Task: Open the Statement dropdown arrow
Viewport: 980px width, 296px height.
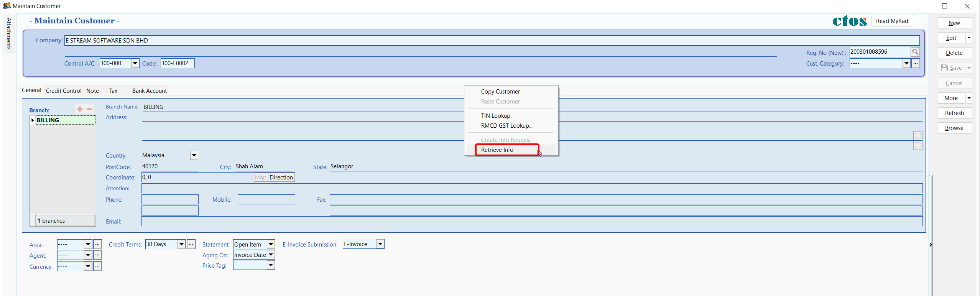Action: tap(271, 244)
